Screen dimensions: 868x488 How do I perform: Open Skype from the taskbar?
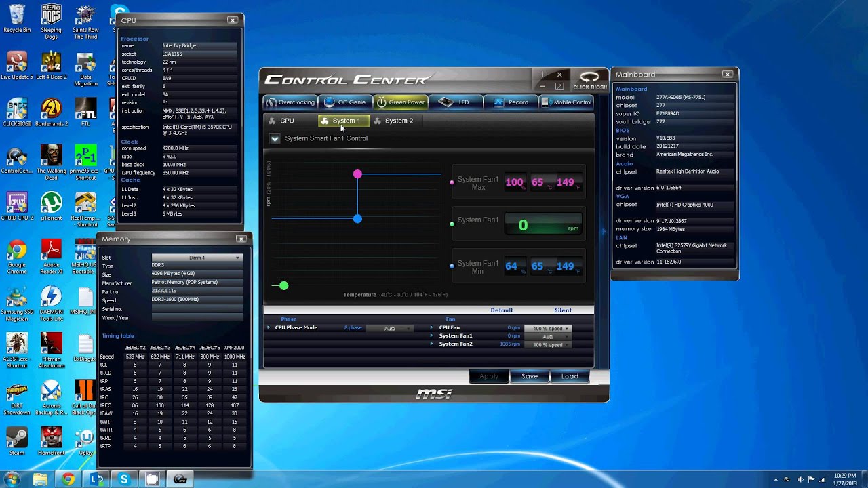[x=123, y=479]
